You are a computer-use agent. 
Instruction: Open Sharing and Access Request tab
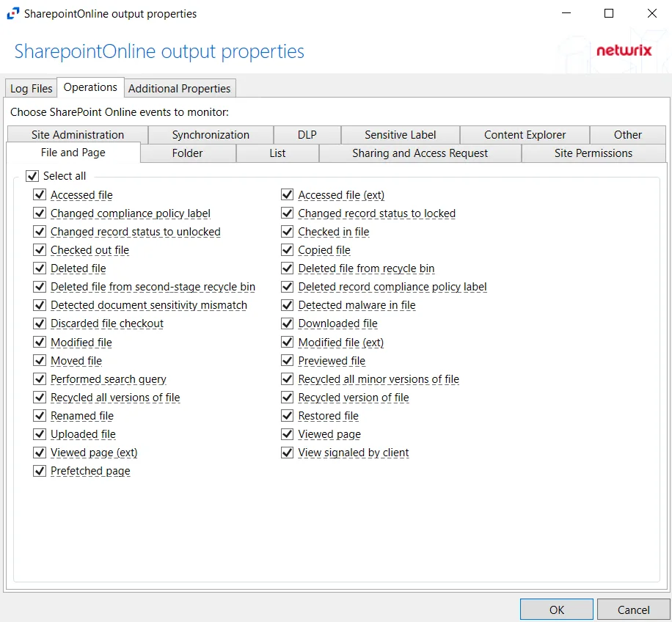tap(420, 153)
